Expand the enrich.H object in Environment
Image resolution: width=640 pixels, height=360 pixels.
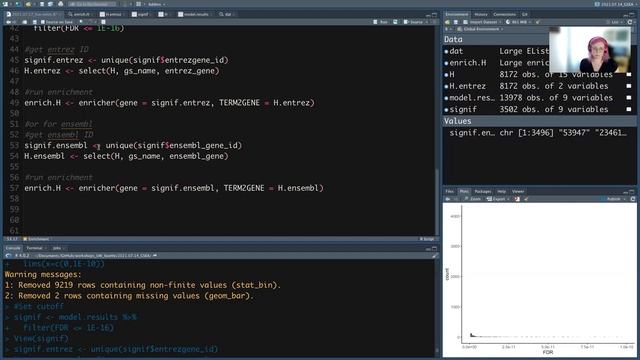447,63
